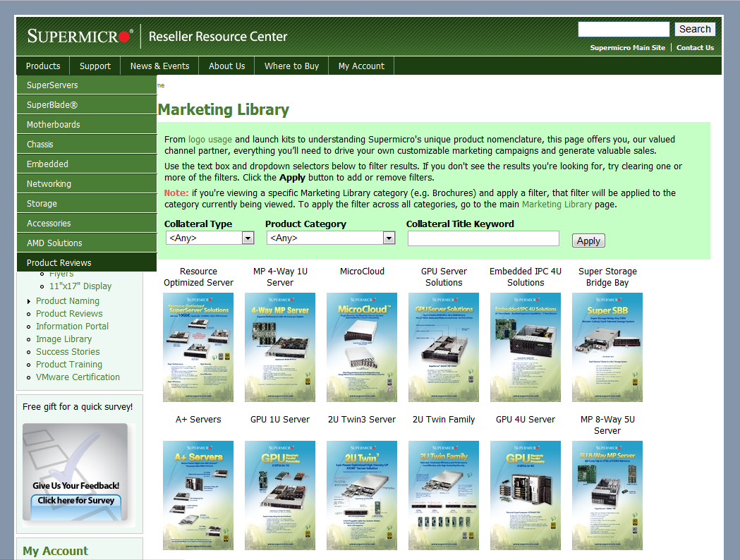This screenshot has width=740, height=560.
Task: Open Where to Buy menu
Action: pyautogui.click(x=291, y=66)
